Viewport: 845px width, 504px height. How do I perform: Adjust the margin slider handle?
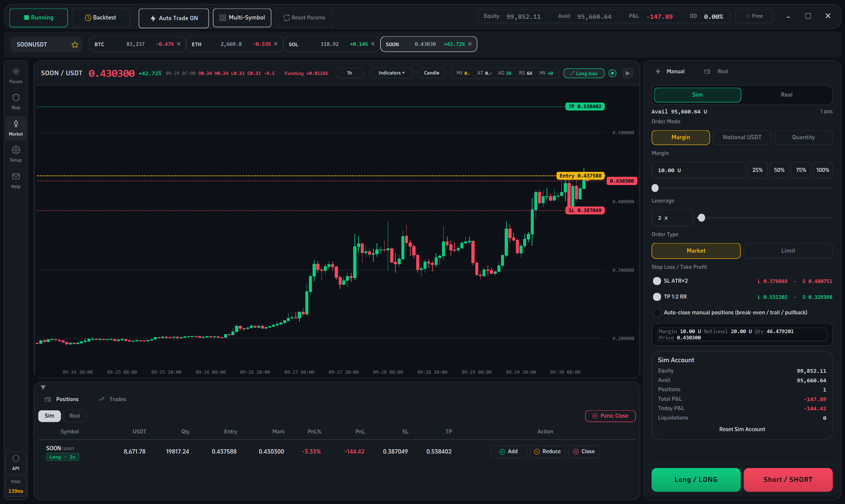(x=655, y=188)
